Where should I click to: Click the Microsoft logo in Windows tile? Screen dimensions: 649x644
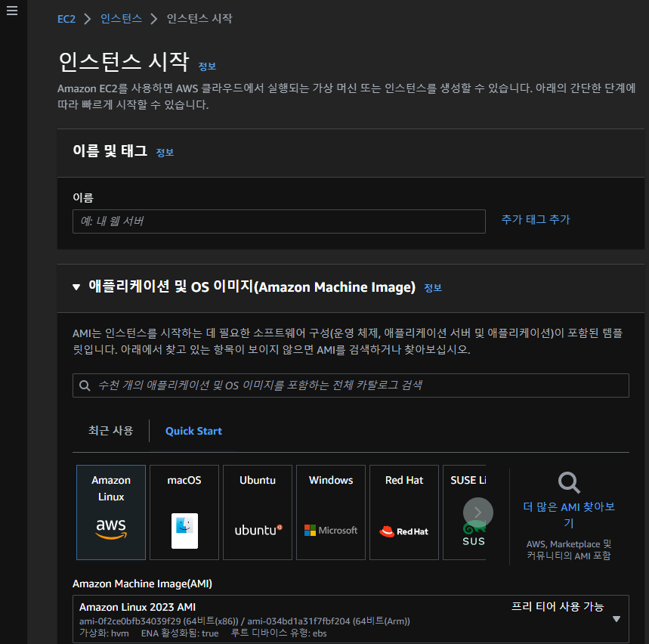click(x=331, y=531)
